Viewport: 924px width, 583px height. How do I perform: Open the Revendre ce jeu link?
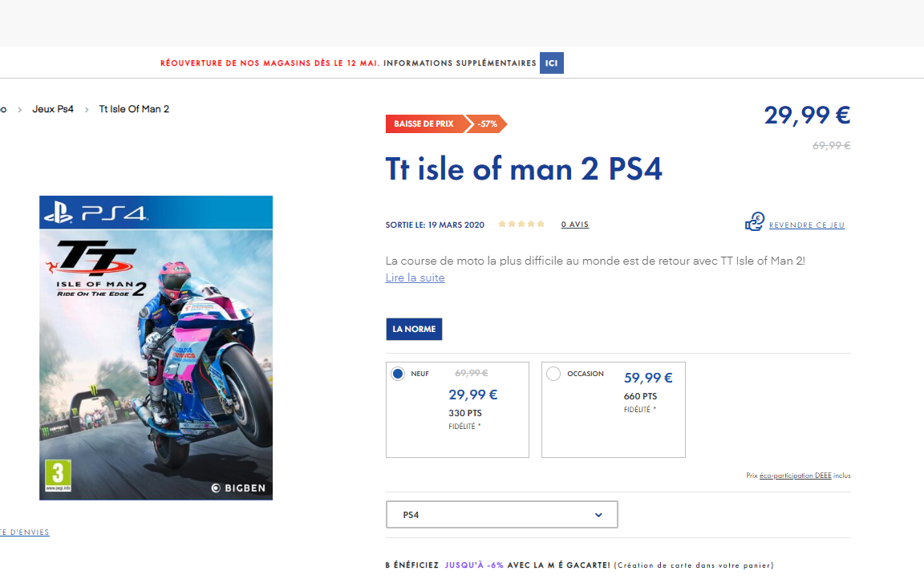[807, 225]
